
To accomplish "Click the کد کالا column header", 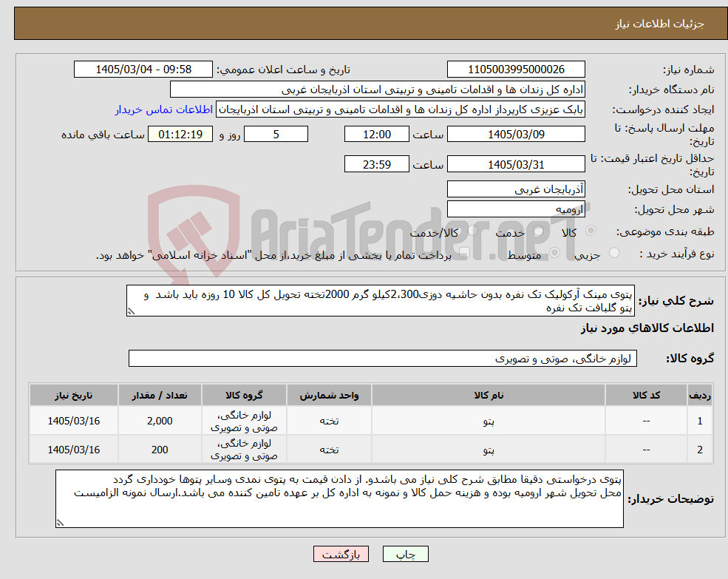I will pyautogui.click(x=646, y=395).
